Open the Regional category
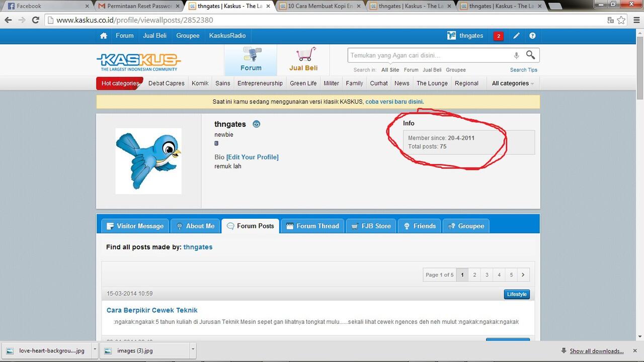This screenshot has height=362, width=644. tap(466, 83)
